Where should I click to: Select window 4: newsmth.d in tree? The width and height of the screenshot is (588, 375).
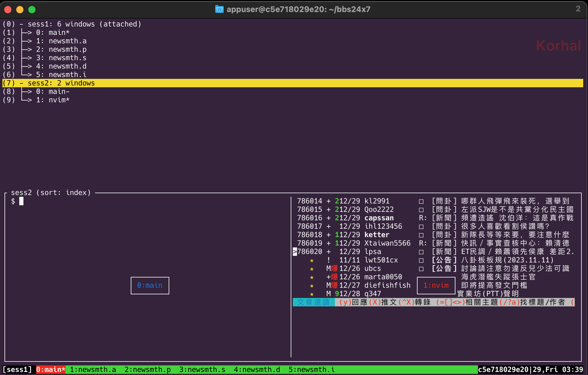click(44, 66)
